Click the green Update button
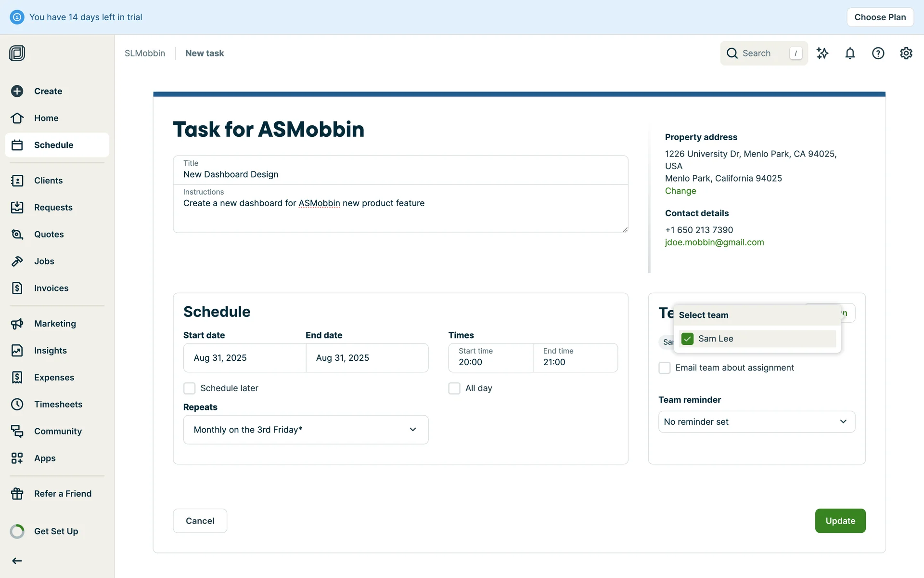The height and width of the screenshot is (578, 924). coord(840,521)
